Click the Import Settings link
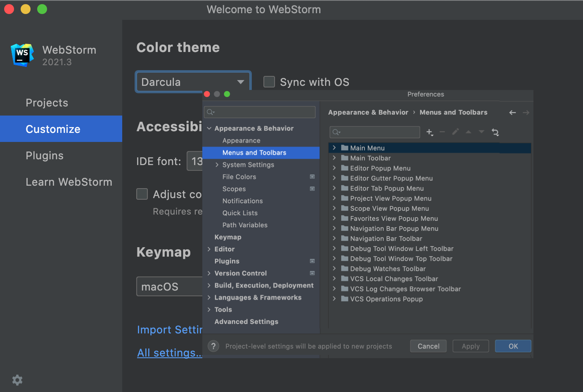The height and width of the screenshot is (392, 583). pos(170,330)
